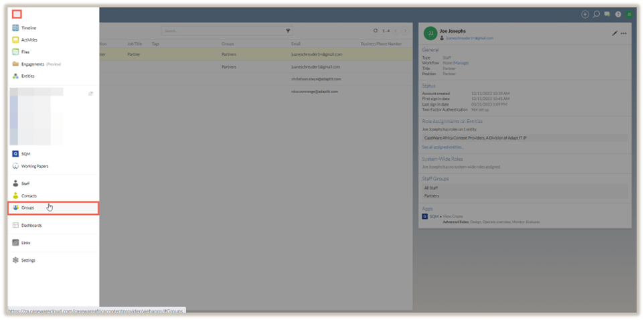Open the more options ellipsis for Joe Josephs
The width and height of the screenshot is (644, 320).
[x=624, y=33]
